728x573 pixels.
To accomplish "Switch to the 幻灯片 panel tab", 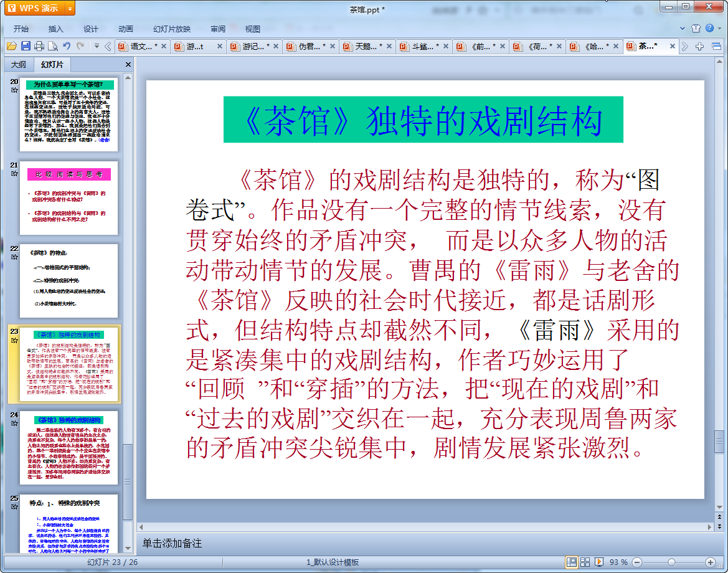I will tap(52, 65).
